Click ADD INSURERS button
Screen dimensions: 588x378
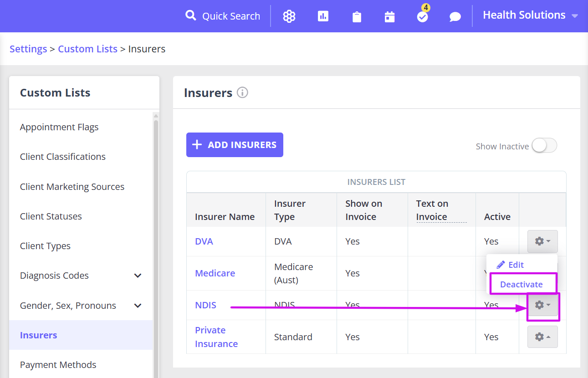[x=235, y=145]
